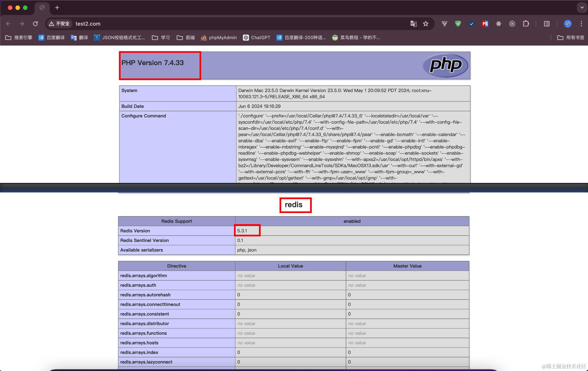
Task: Open the red FE helper extension
Action: click(485, 24)
